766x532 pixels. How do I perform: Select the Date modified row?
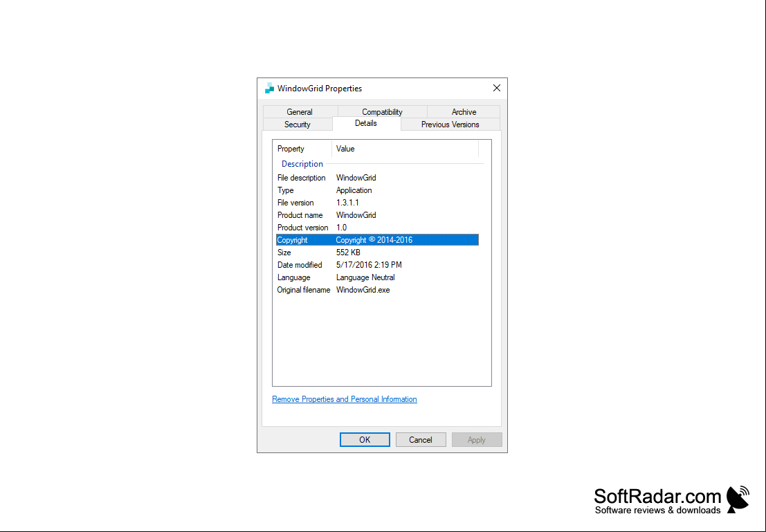coord(377,265)
